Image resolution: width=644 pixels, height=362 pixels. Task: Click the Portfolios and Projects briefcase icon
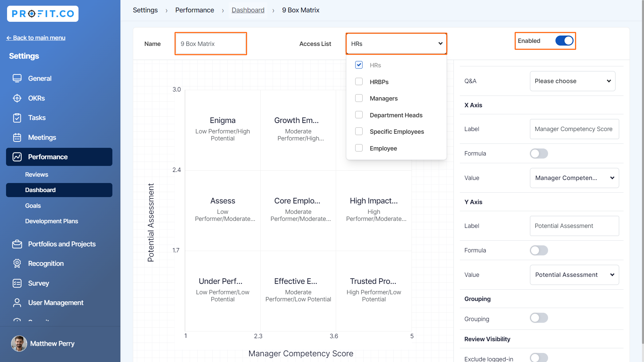(17, 244)
